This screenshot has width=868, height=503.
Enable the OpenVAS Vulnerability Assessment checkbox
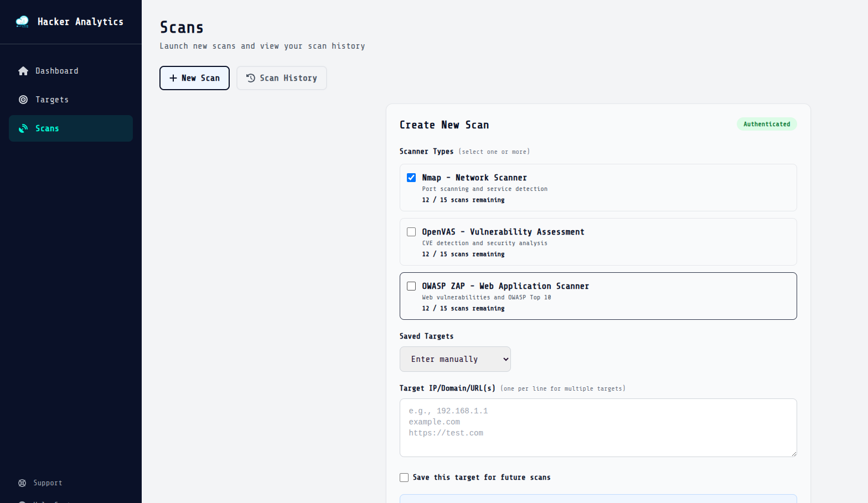click(411, 232)
